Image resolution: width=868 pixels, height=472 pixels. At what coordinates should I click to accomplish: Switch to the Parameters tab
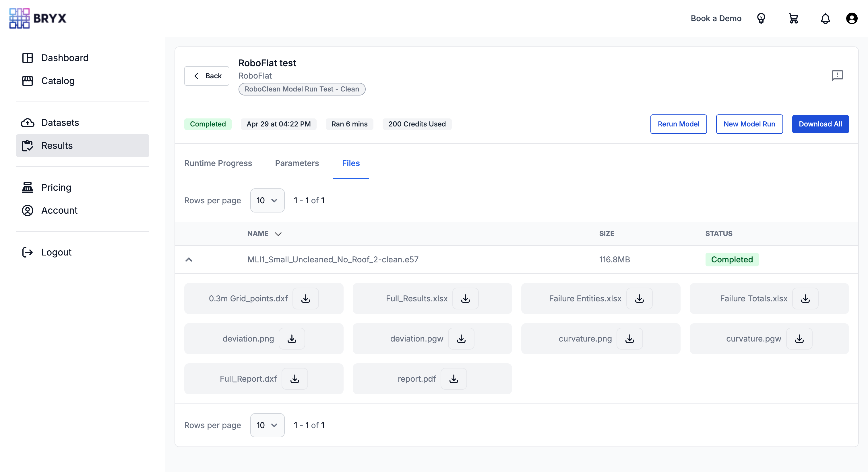pyautogui.click(x=297, y=163)
